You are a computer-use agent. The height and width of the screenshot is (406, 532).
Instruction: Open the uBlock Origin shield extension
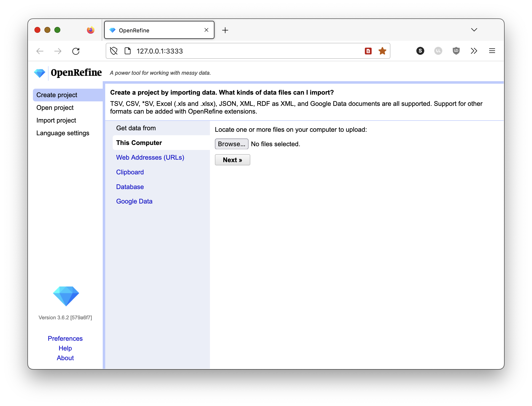click(x=456, y=51)
